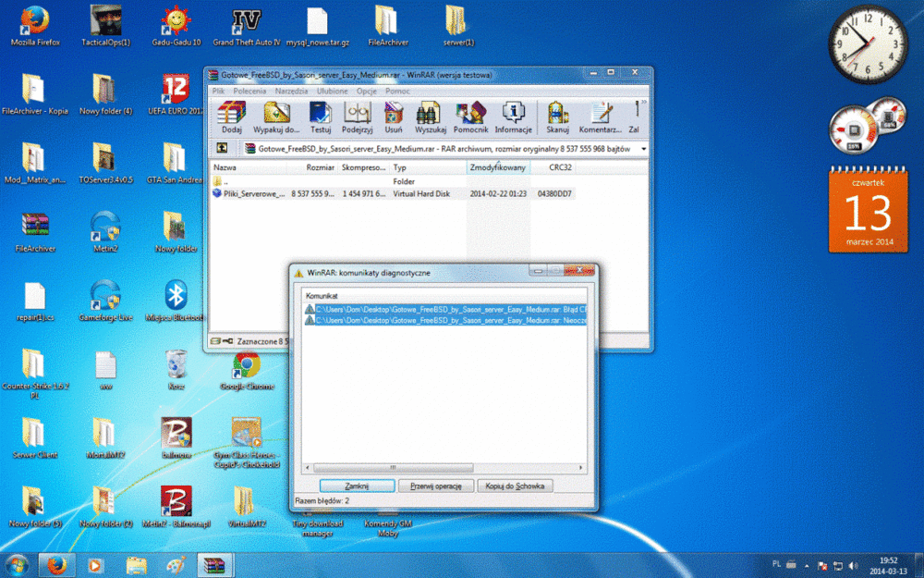This screenshot has width=924, height=578.
Task: Show archive Informacje toolbar icon
Action: coord(513,117)
